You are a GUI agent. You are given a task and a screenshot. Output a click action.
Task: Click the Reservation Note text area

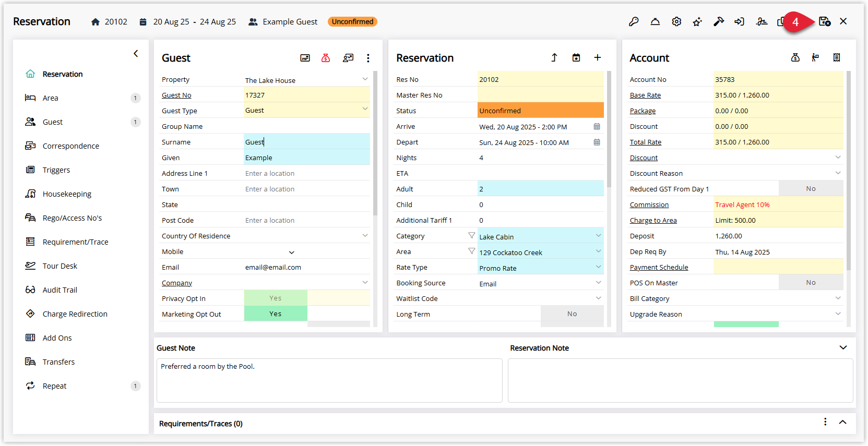[x=681, y=380]
